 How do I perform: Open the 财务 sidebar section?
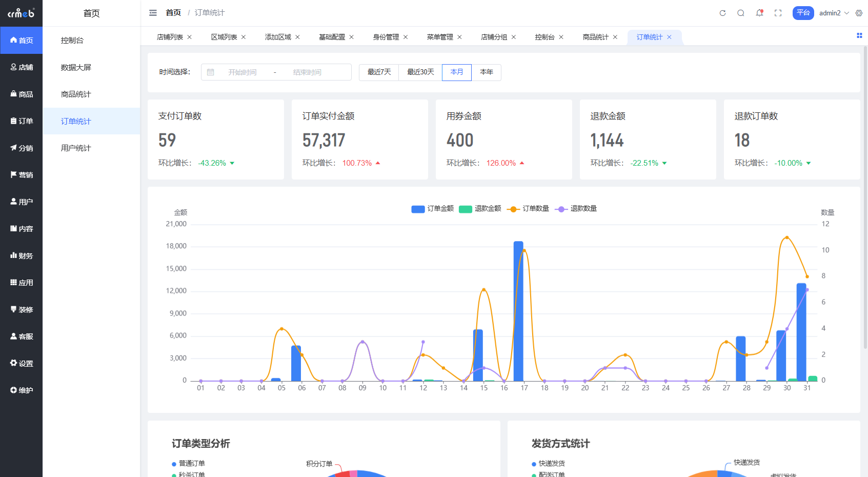point(22,255)
